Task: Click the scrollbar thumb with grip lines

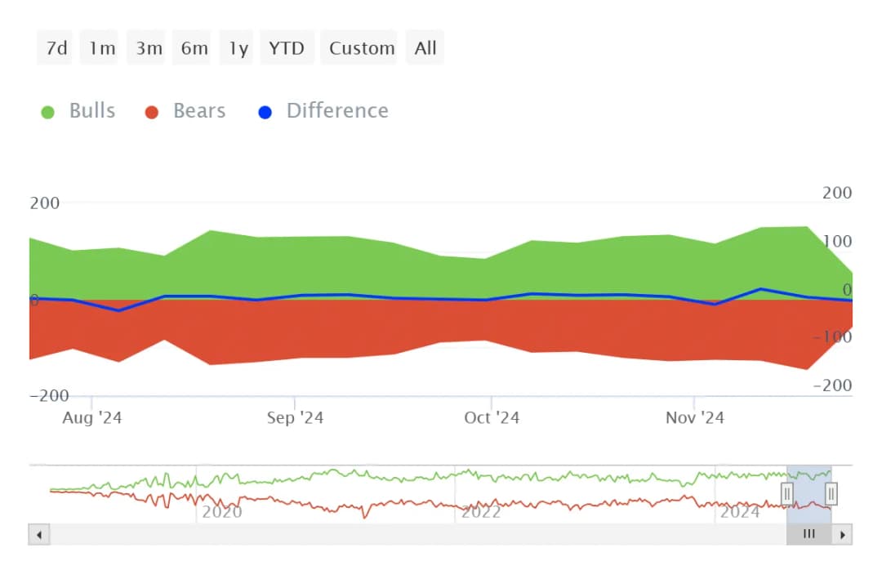Action: [808, 534]
